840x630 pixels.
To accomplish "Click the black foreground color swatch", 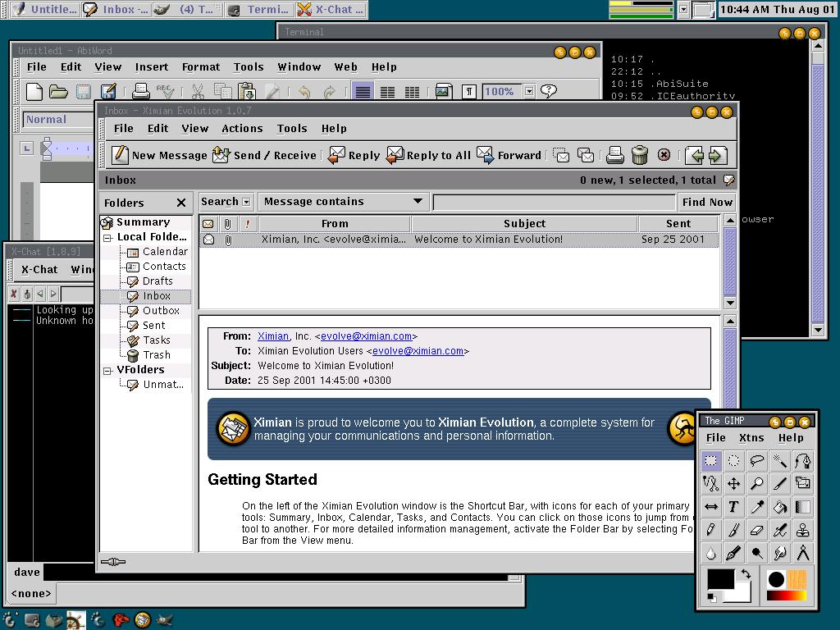I will point(719,579).
